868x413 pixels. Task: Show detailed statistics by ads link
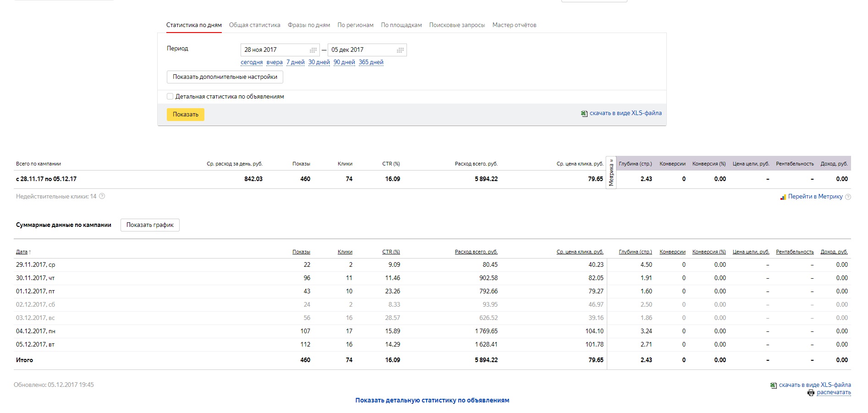432,400
